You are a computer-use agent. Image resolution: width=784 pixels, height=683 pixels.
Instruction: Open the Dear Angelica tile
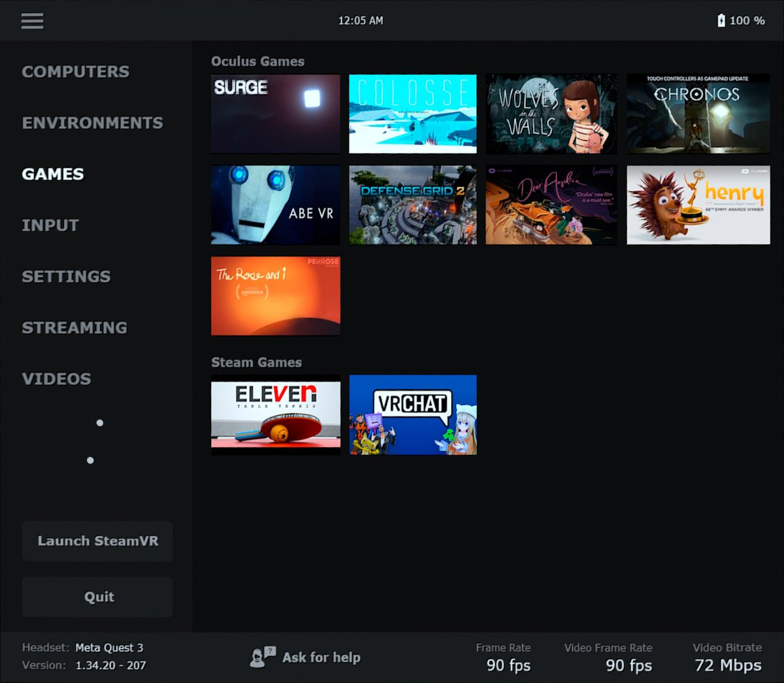pyautogui.click(x=551, y=205)
